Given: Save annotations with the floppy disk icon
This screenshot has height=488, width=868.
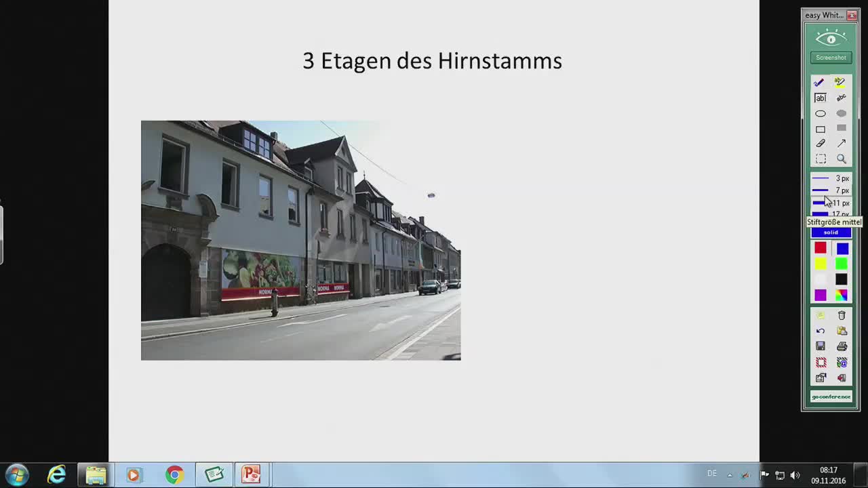Looking at the screenshot, I should (x=820, y=346).
